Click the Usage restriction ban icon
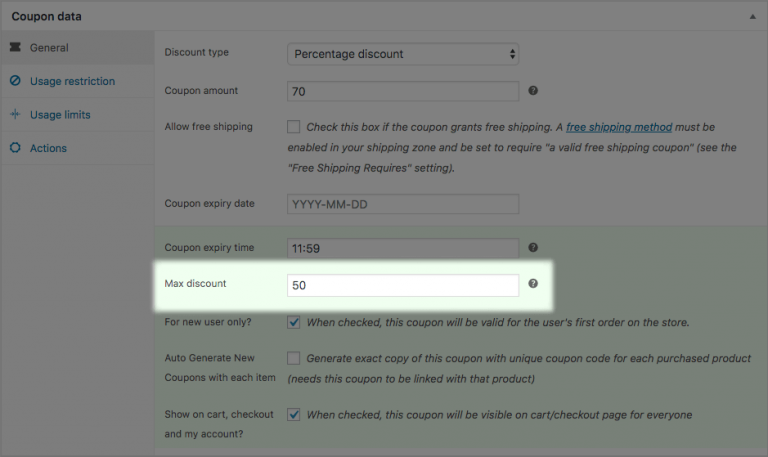The width and height of the screenshot is (768, 457). [x=15, y=81]
